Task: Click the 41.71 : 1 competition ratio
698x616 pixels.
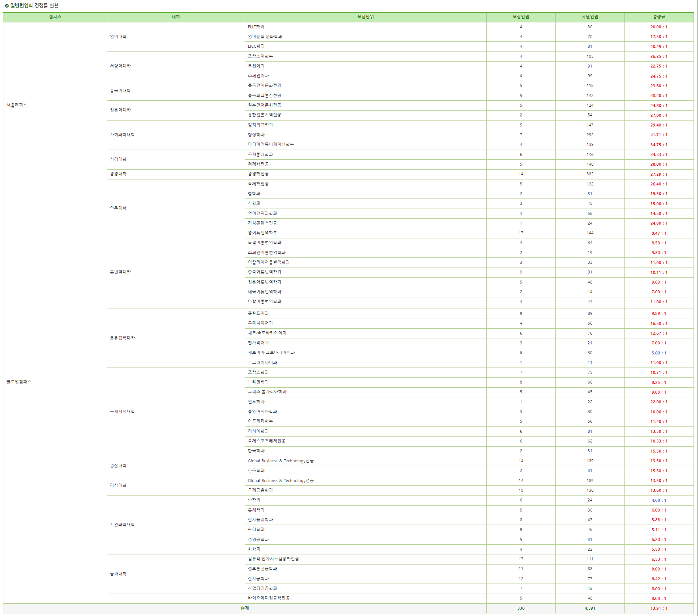Action: [x=659, y=135]
